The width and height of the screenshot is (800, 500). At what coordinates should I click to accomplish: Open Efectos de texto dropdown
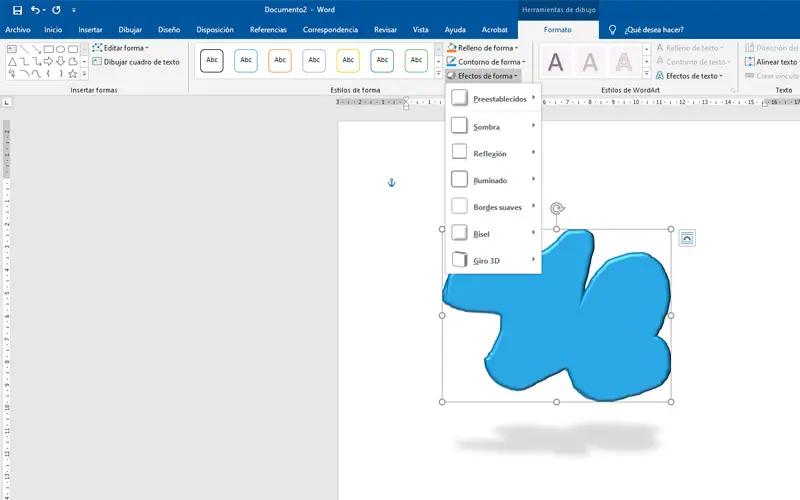(x=689, y=76)
